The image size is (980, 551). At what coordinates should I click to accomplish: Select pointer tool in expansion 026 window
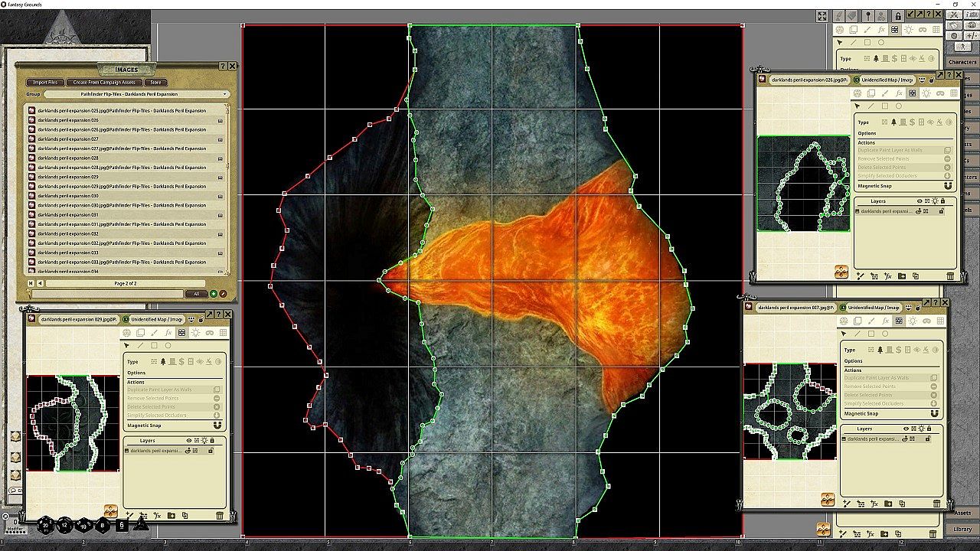pyautogui.click(x=857, y=106)
